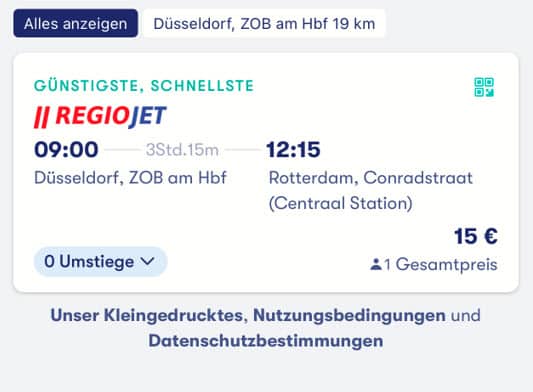The image size is (533, 392).
Task: Click the Schnellste word in the green tag
Action: click(202, 85)
